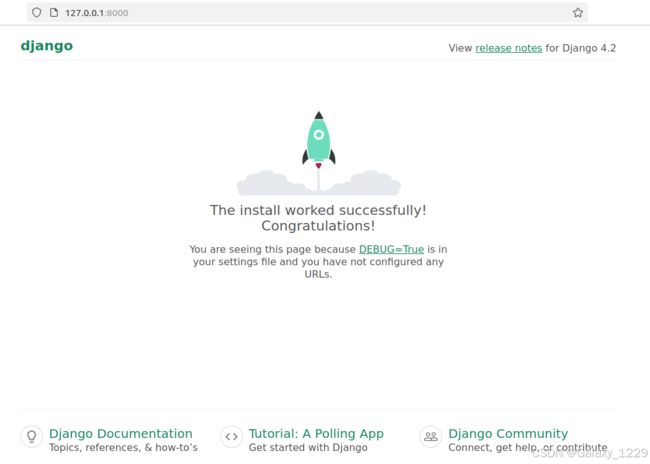Viewport: 650px width, 464px height.
Task: Click 'Connect, get help, or contribute' text
Action: (528, 447)
